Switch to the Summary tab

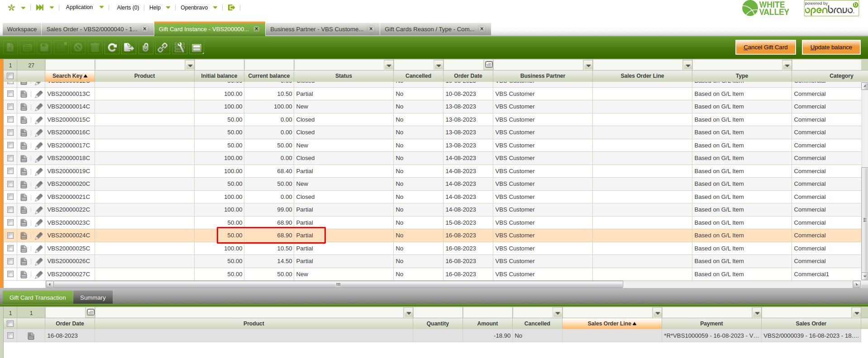click(93, 297)
